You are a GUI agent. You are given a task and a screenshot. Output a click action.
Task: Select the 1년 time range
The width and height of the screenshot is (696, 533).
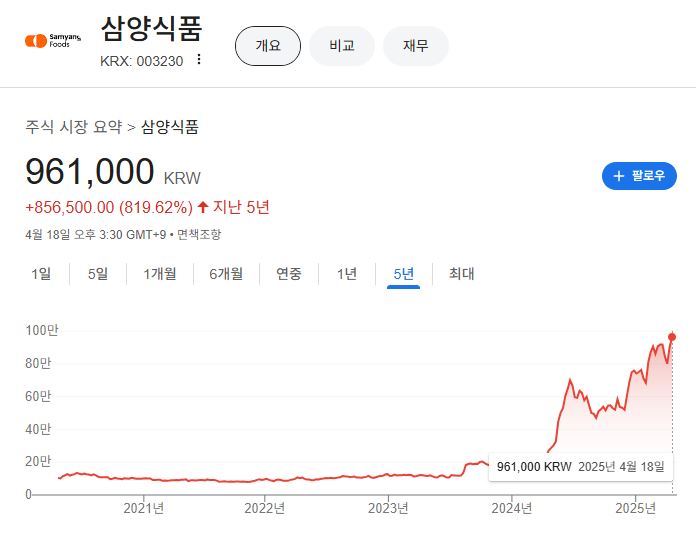(347, 274)
